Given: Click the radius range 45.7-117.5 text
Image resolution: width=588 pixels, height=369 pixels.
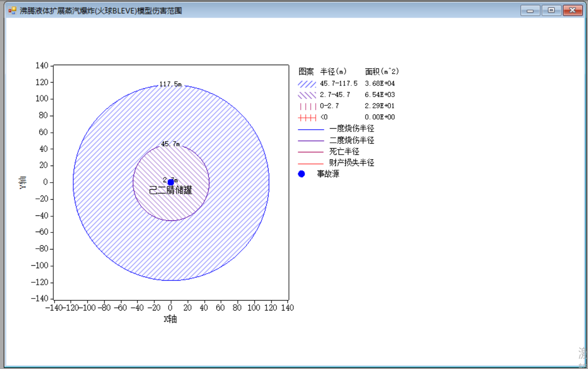Looking at the screenshot, I should 339,84.
